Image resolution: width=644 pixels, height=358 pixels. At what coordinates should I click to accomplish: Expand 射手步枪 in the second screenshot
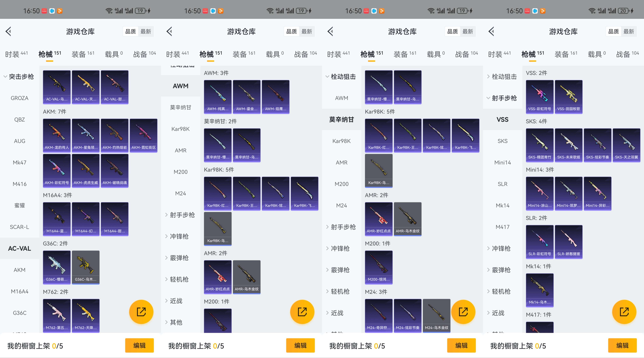[x=180, y=215]
